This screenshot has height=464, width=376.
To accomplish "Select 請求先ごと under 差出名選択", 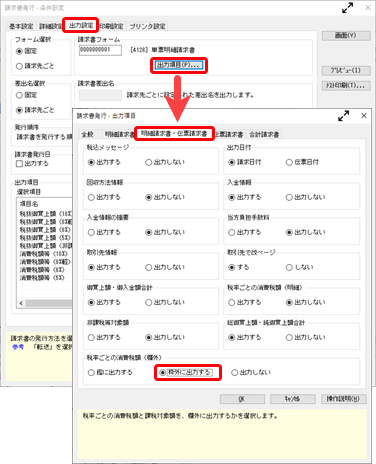I will [x=35, y=110].
